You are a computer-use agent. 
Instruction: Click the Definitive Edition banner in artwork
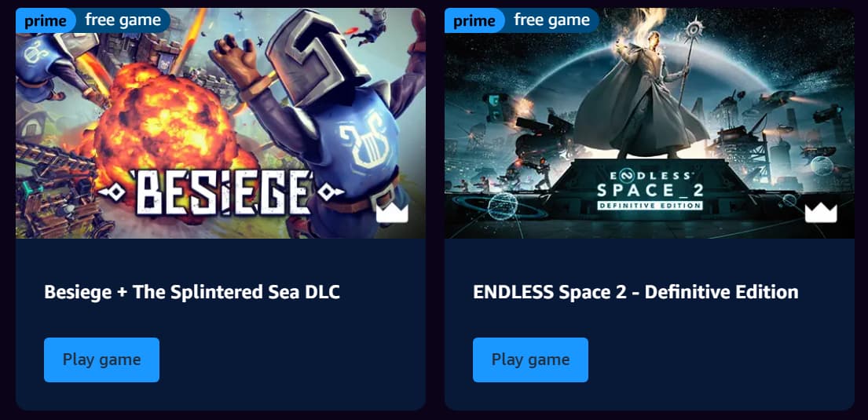(x=649, y=206)
